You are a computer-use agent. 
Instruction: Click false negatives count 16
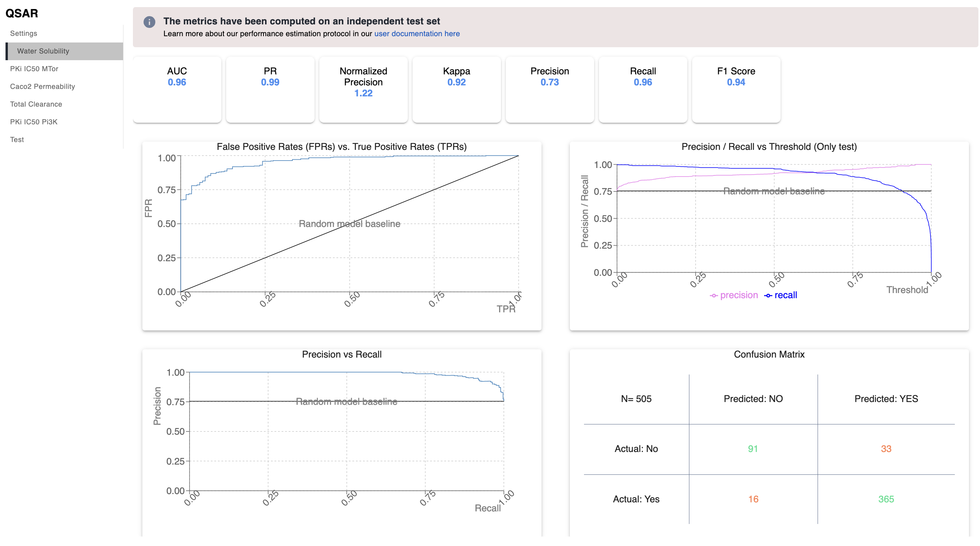click(x=753, y=499)
